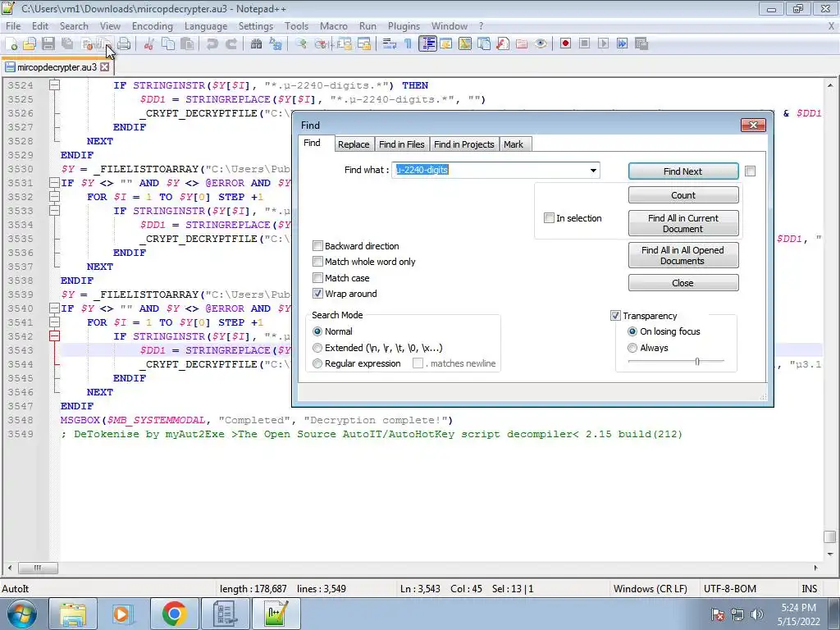
Task: Uncheck the Wrap around option
Action: pyautogui.click(x=317, y=294)
